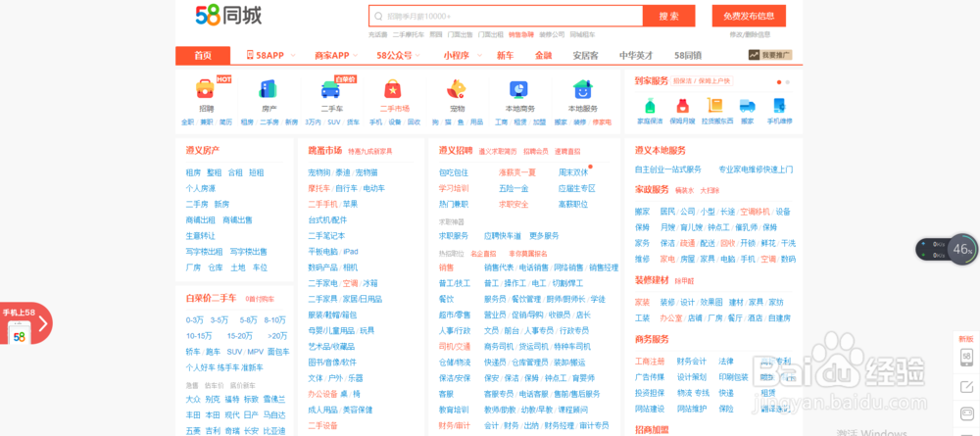This screenshot has height=436, width=980.
Task: Click 0-3万 used car price range
Action: click(195, 319)
